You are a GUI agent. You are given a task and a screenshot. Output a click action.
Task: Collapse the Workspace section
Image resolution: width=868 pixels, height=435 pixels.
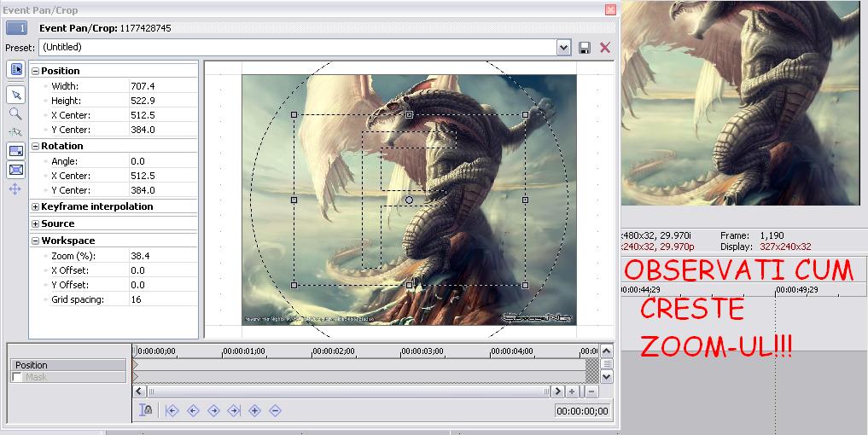[x=36, y=241]
